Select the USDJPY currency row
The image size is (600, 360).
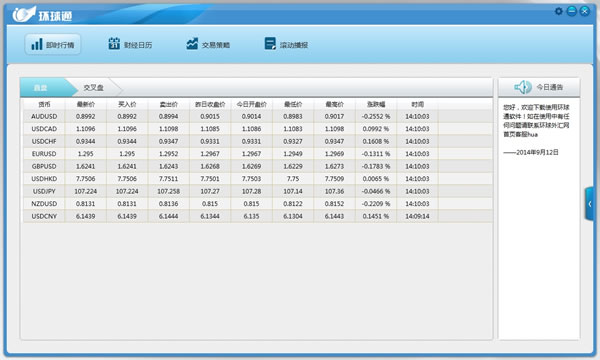pyautogui.click(x=258, y=191)
